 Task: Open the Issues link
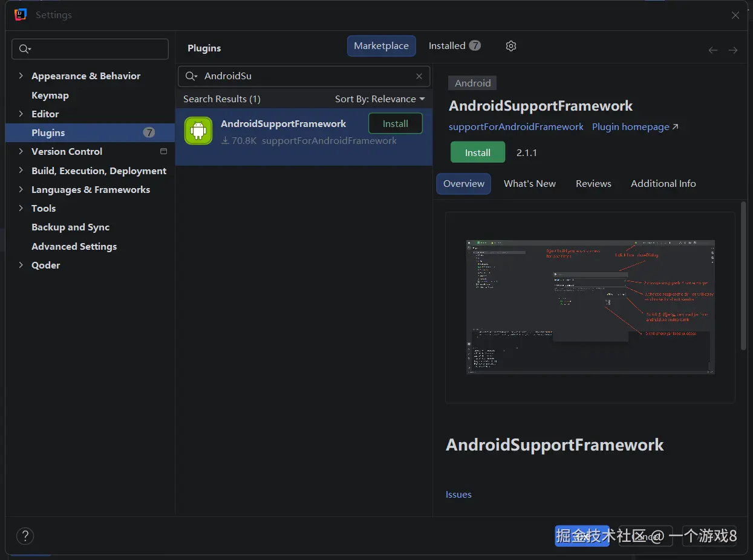(458, 495)
